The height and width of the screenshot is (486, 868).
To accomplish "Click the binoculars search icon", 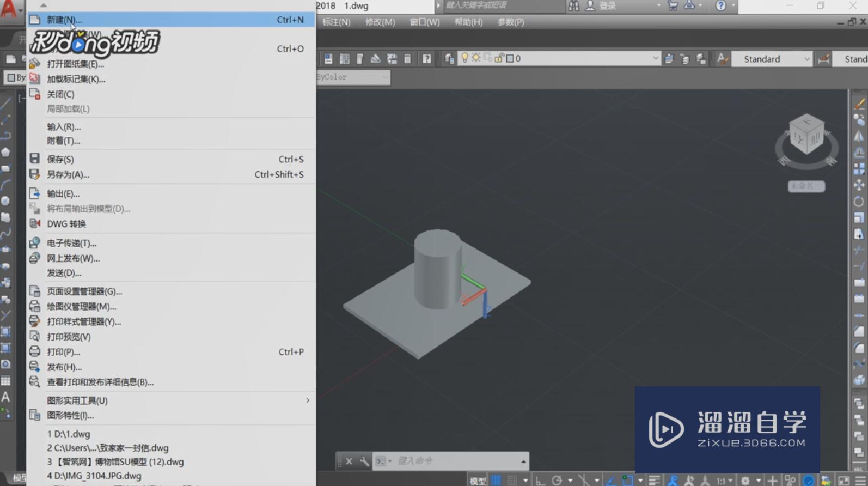I will [x=574, y=6].
